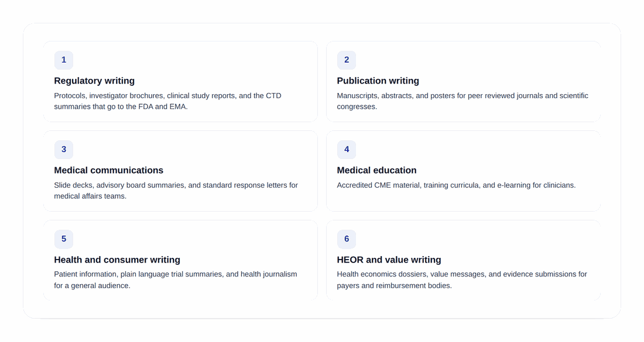Click the slide decks description text
This screenshot has width=644, height=342.
click(x=176, y=191)
